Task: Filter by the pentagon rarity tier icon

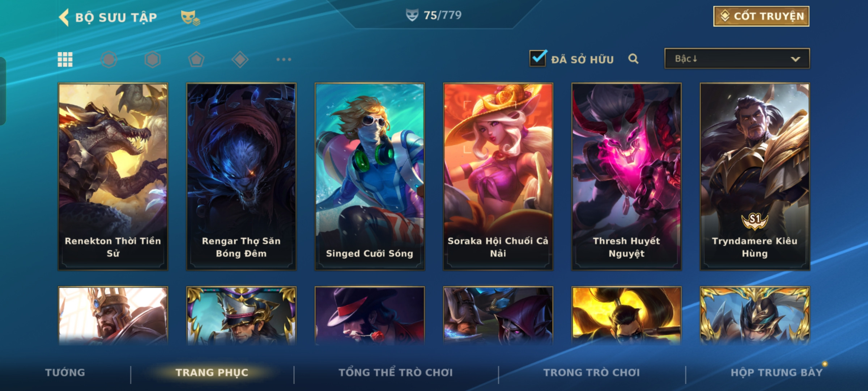Action: (x=196, y=59)
